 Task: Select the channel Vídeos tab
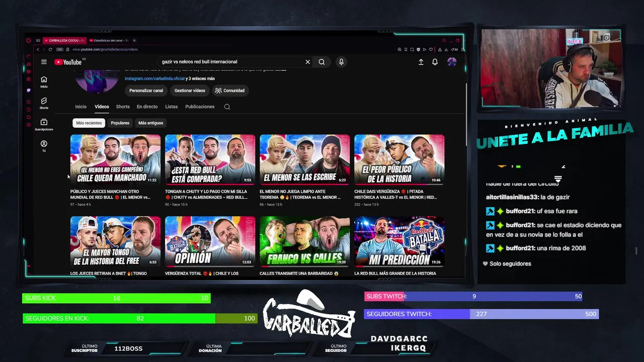(x=102, y=107)
